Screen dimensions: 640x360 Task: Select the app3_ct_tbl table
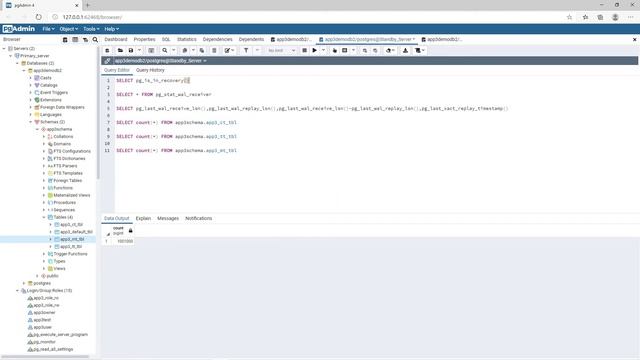(x=71, y=224)
